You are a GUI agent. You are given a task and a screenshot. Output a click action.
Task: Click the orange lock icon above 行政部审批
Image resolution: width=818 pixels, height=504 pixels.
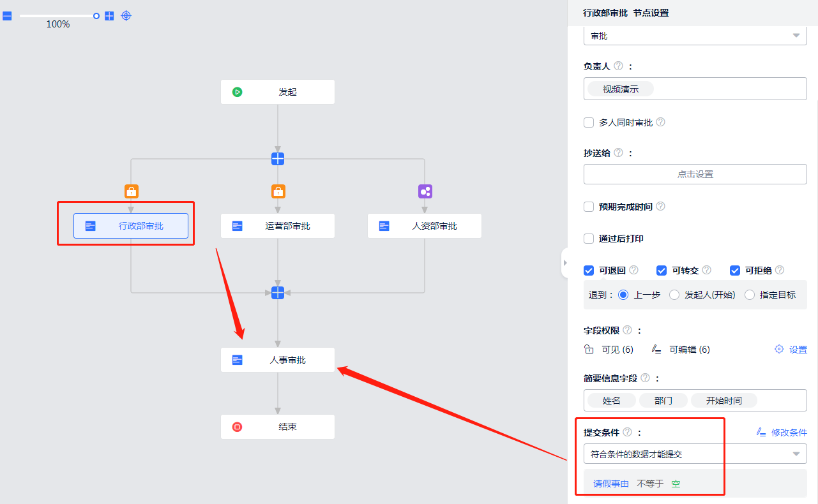[131, 191]
